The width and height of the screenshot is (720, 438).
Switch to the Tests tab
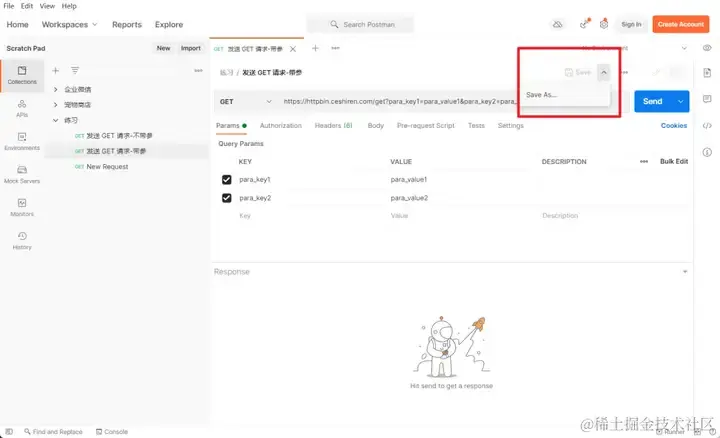[476, 125]
